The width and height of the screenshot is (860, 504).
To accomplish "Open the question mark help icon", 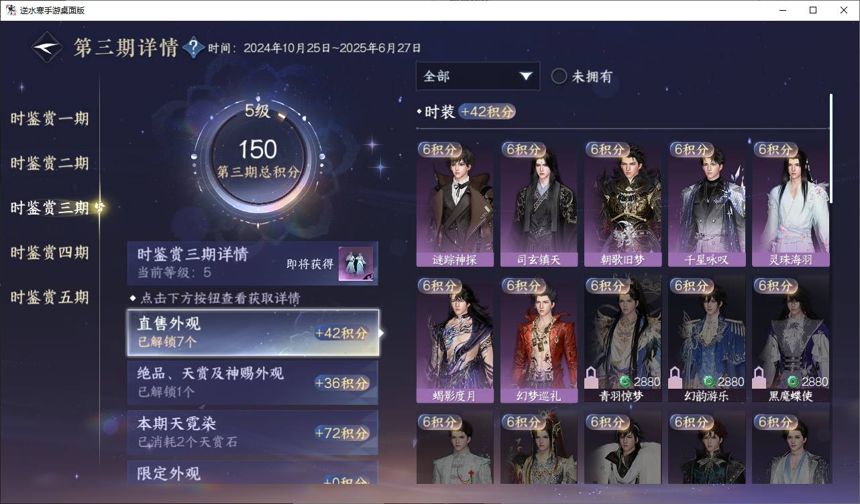I will [193, 48].
